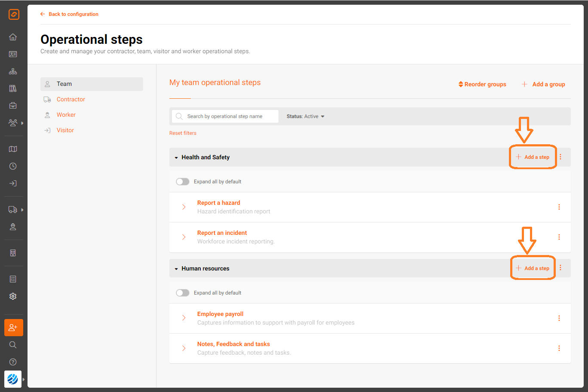Expand the Employee payroll step chevron

[x=184, y=318]
